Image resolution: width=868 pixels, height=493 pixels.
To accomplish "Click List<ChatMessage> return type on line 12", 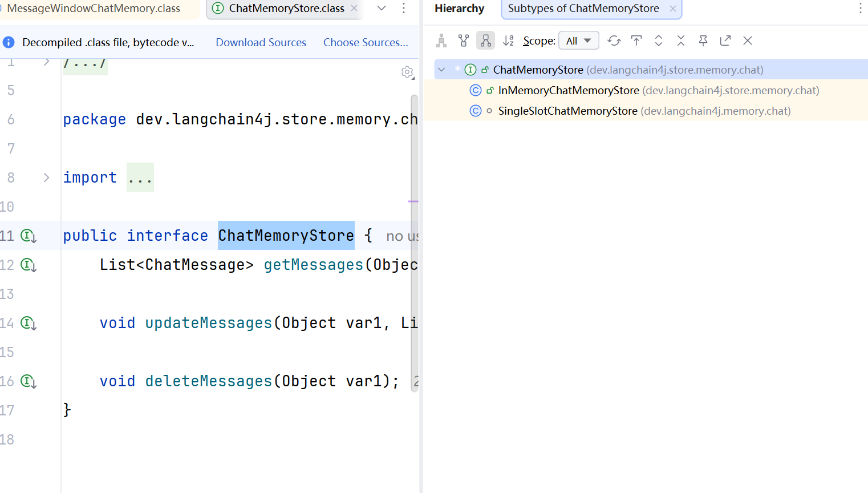I will pos(177,265).
